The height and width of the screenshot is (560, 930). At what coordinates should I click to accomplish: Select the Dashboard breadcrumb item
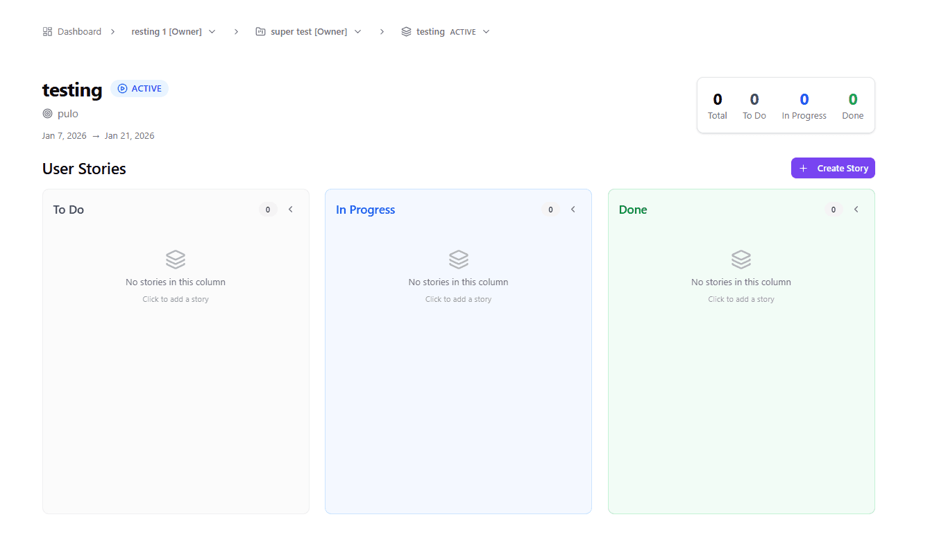[78, 31]
